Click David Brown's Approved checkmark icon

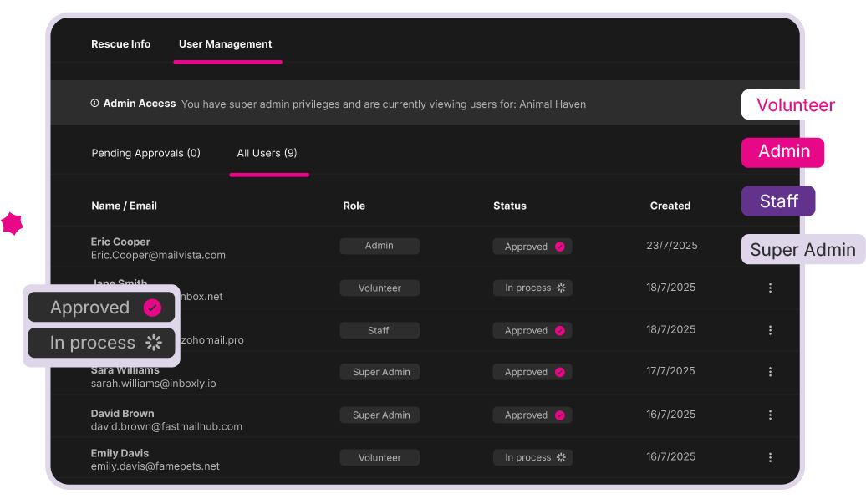coord(559,415)
